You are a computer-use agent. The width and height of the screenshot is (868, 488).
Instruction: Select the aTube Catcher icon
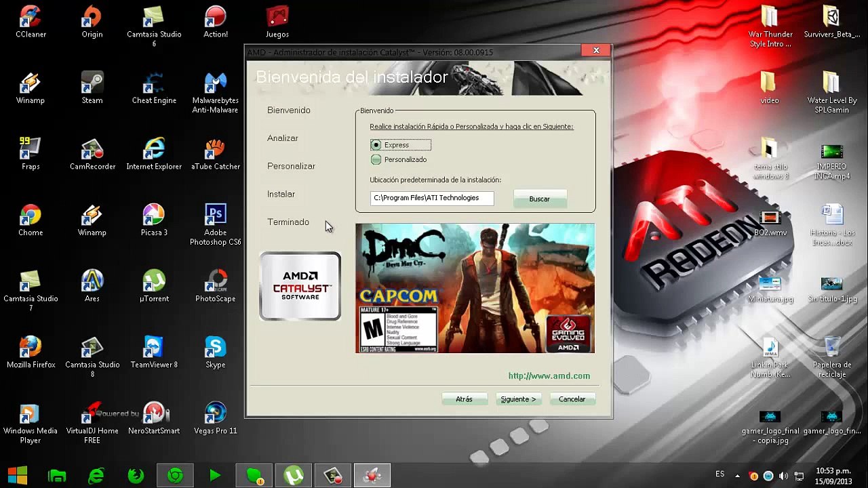pos(216,154)
